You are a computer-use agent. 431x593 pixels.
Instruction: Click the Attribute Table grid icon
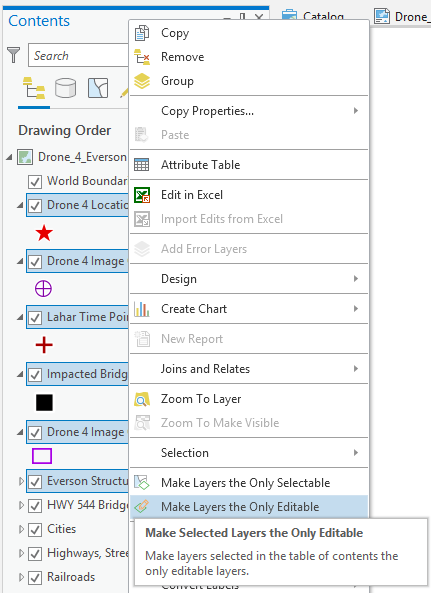(142, 165)
